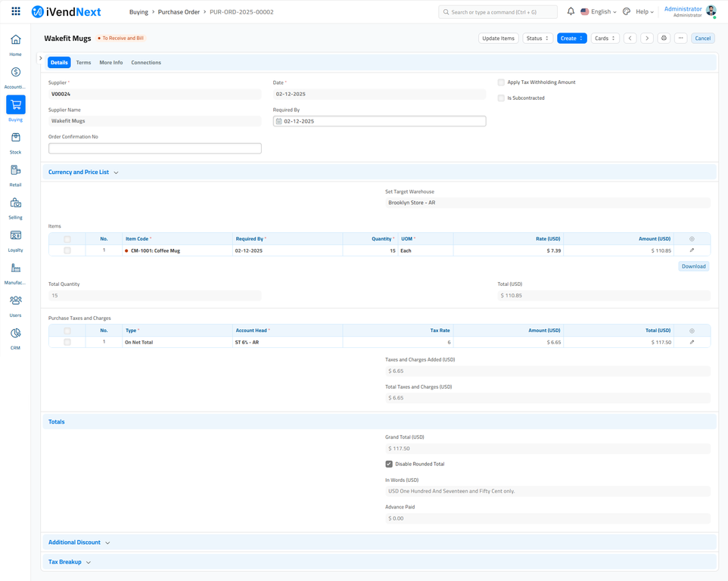Viewport: 728px width, 581px height.
Task: Click the Order Confirmation No field
Action: point(155,148)
